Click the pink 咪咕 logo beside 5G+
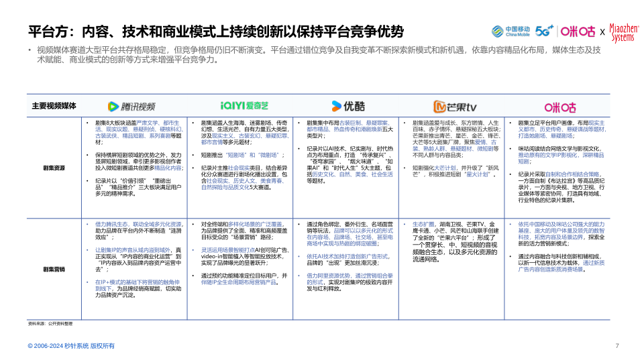This screenshot has height=362, width=644. pos(578,32)
